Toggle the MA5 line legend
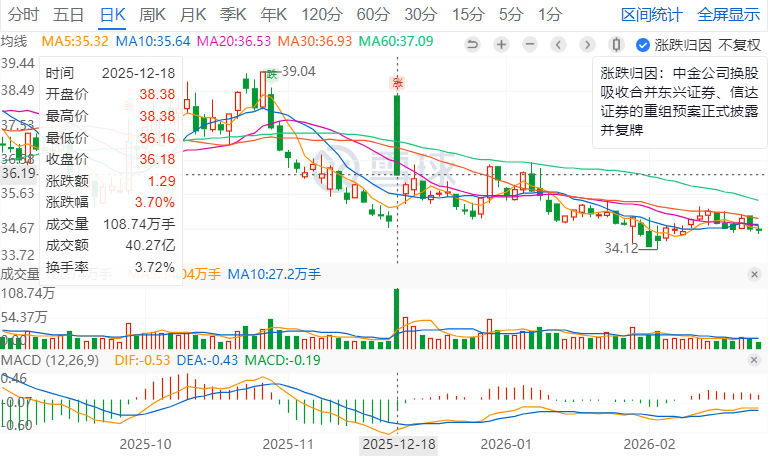Image resolution: width=768 pixels, height=465 pixels. tap(75, 41)
